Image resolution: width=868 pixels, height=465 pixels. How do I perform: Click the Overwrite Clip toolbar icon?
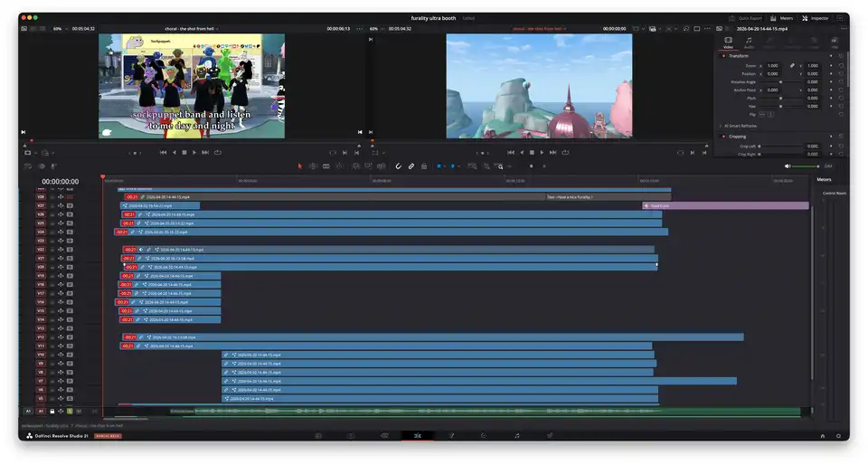coord(368,166)
